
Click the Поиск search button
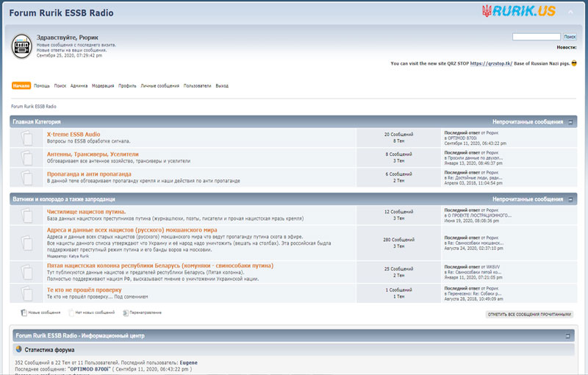coord(570,37)
